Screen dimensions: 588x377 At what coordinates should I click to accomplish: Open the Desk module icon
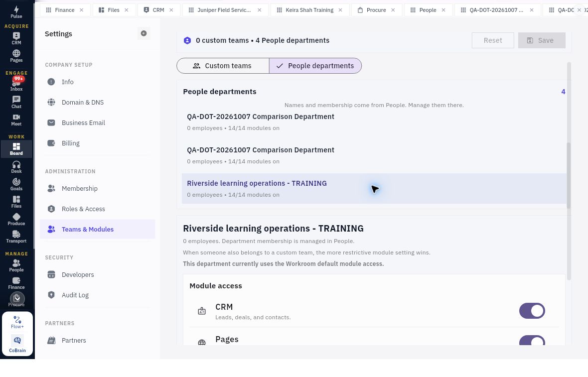click(16, 167)
